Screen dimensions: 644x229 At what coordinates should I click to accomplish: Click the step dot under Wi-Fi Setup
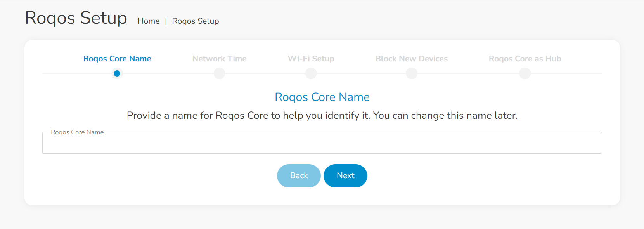pyautogui.click(x=311, y=73)
